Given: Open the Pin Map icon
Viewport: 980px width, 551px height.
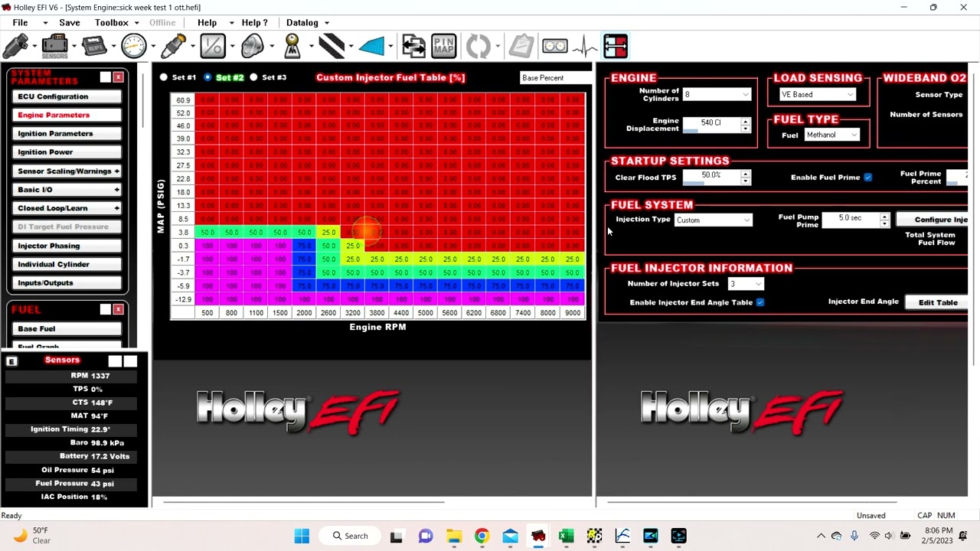Looking at the screenshot, I should point(444,46).
